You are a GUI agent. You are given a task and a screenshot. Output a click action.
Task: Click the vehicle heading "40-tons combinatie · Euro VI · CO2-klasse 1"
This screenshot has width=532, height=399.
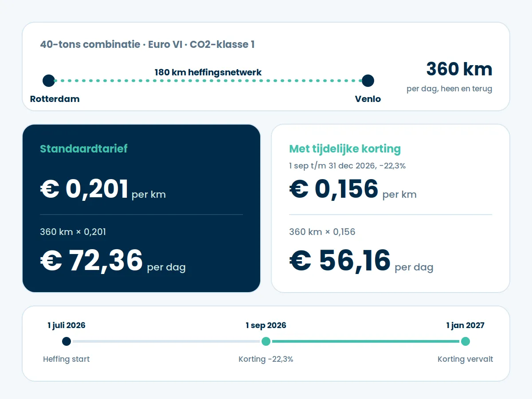(147, 44)
